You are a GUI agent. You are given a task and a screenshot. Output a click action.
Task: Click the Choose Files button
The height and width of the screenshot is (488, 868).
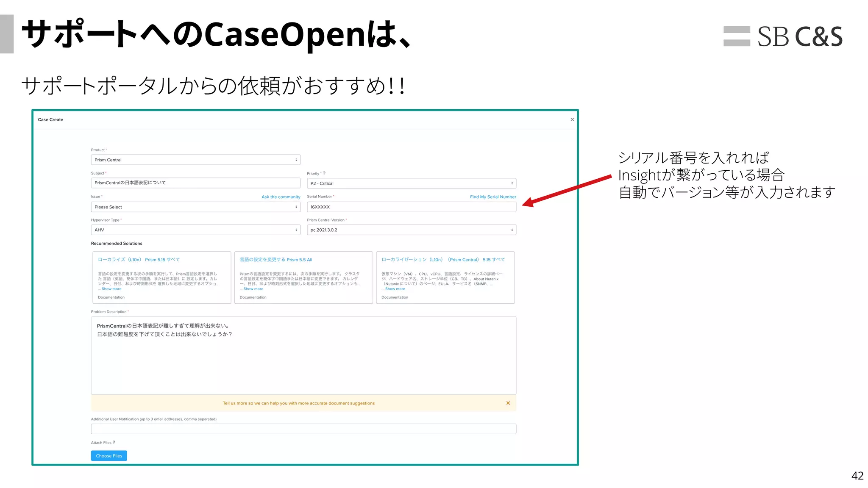(x=109, y=456)
